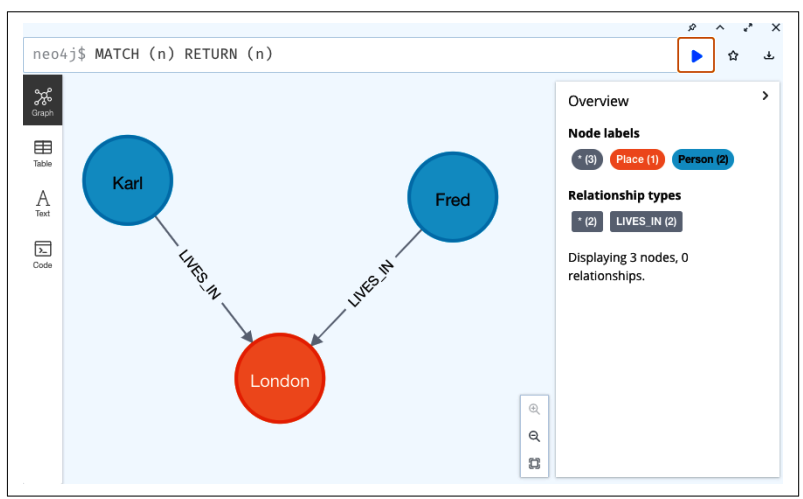Select the LIVES_IN (2) relationship type
The height and width of the screenshot is (499, 803).
[x=646, y=221]
